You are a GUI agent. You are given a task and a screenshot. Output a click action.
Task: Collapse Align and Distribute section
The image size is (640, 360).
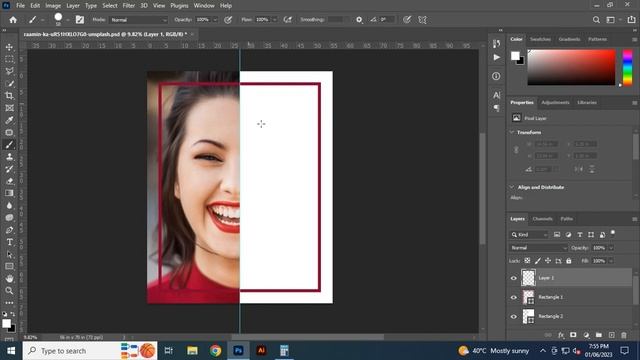[512, 187]
